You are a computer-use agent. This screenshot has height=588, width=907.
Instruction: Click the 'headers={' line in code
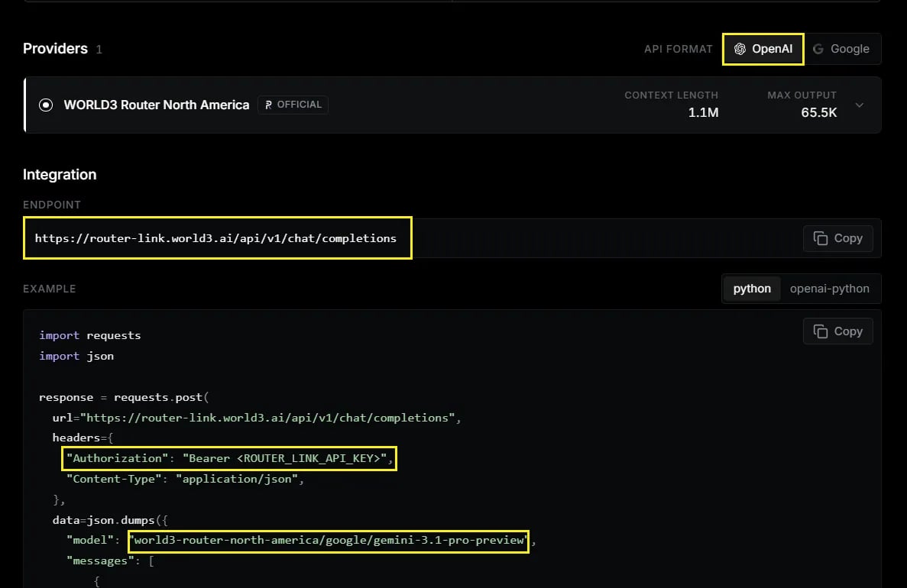(x=83, y=438)
